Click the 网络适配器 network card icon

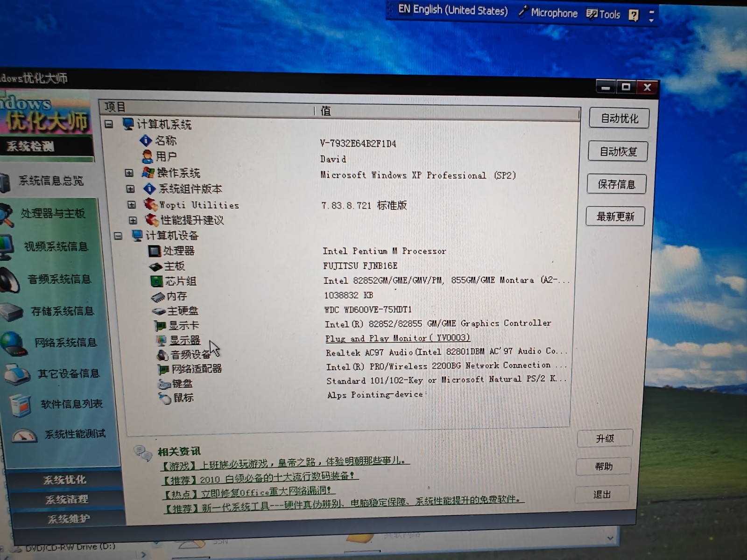point(163,369)
